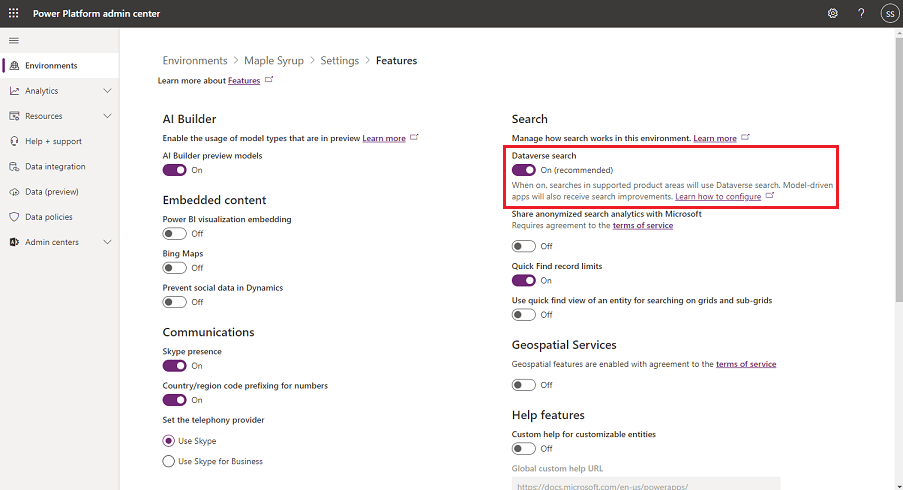Screen dimensions: 903x490
Task: Click external link icon after Learn how to configure
Action: (x=769, y=196)
